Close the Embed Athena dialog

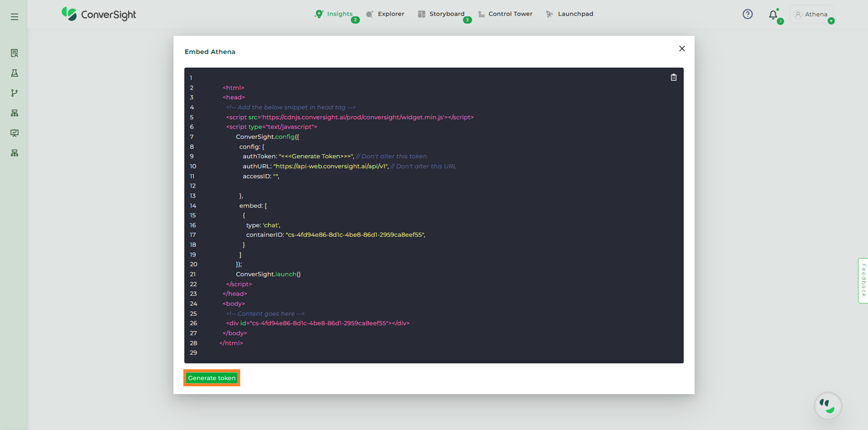682,49
